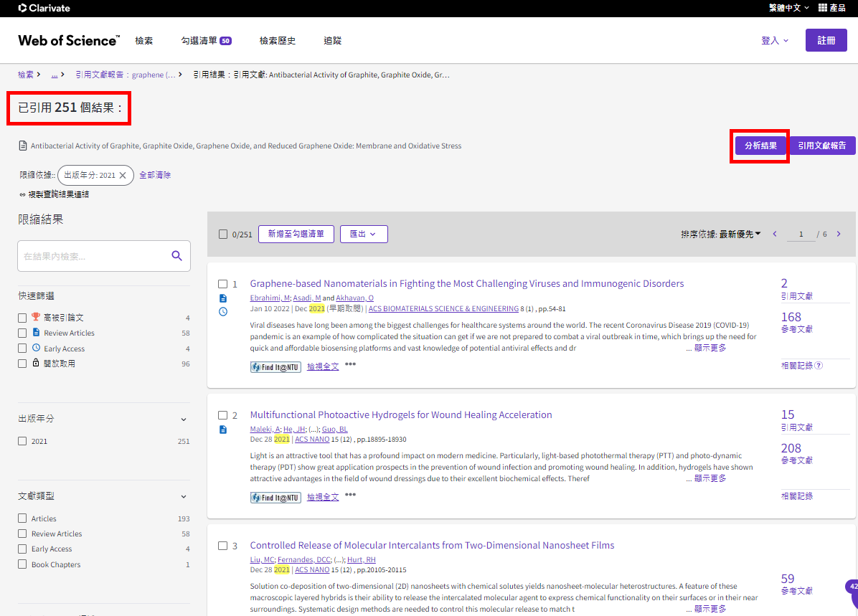This screenshot has width=858, height=616.
Task: Go to next results page arrow
Action: (x=839, y=234)
